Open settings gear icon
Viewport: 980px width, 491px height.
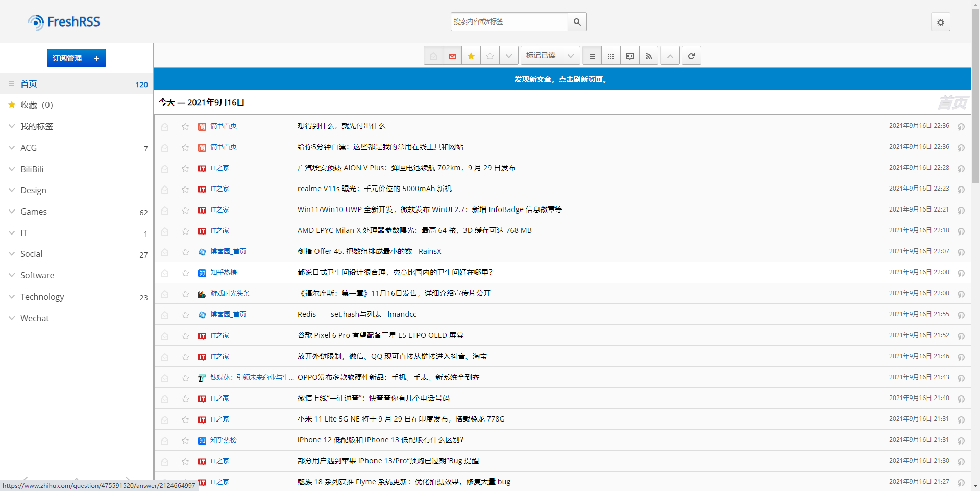[940, 22]
